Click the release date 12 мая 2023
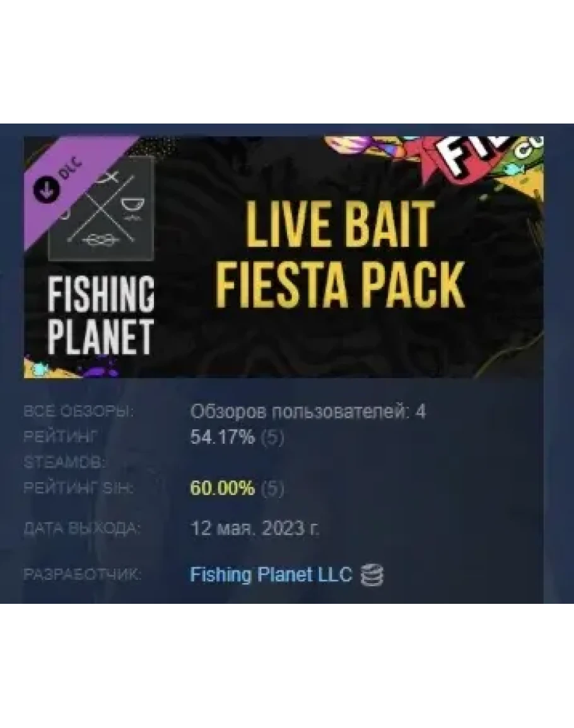 pyautogui.click(x=255, y=528)
